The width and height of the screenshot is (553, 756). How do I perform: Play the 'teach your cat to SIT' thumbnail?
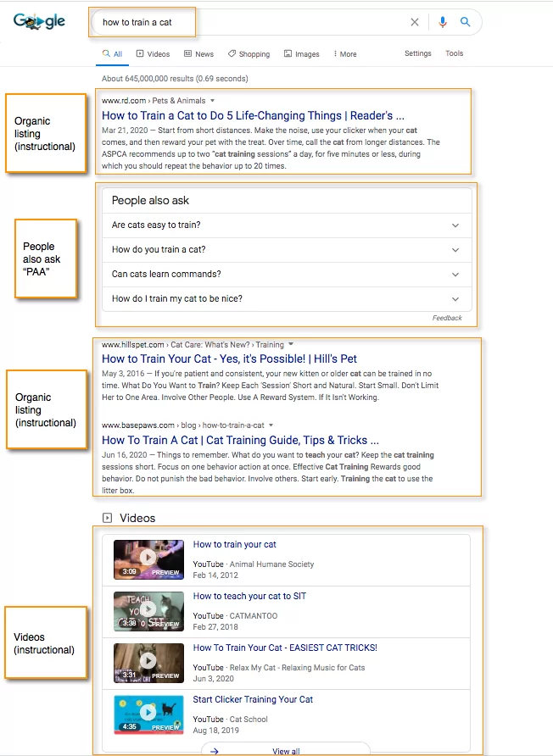click(148, 610)
